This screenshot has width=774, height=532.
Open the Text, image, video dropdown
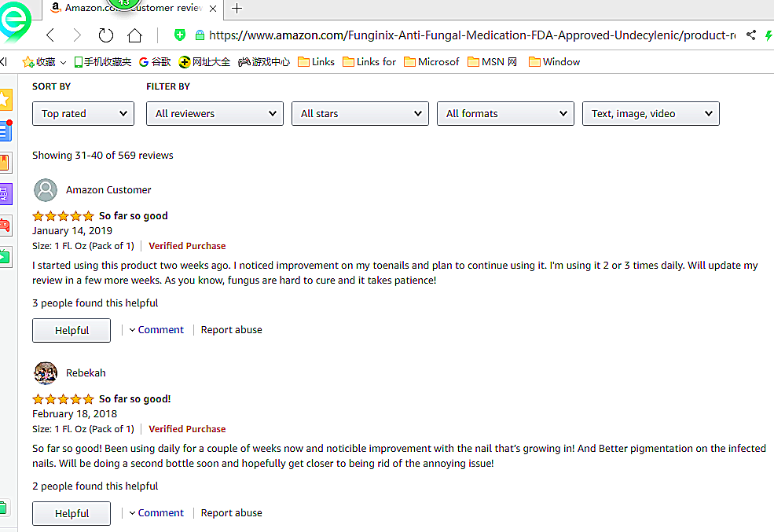pos(651,114)
